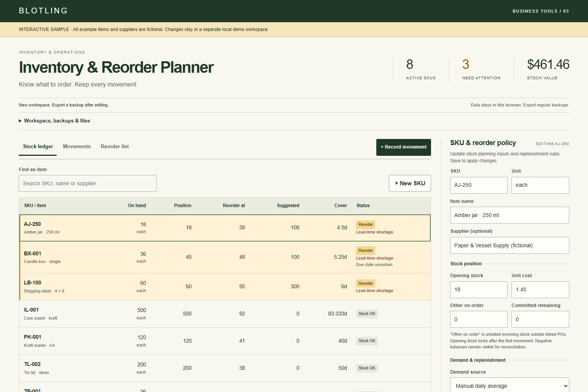Click the Due date uncertain note
The width and height of the screenshot is (588, 392).
(374, 265)
